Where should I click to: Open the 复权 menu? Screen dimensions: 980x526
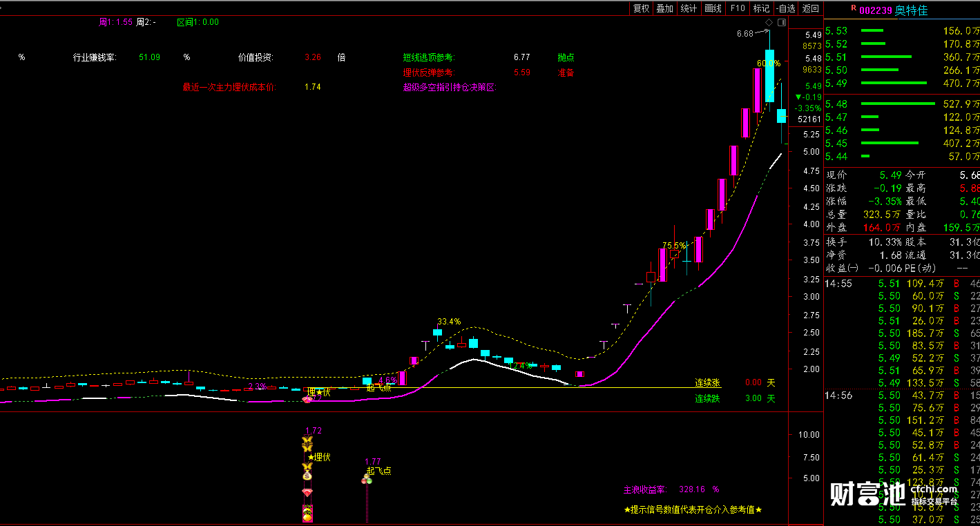(641, 8)
